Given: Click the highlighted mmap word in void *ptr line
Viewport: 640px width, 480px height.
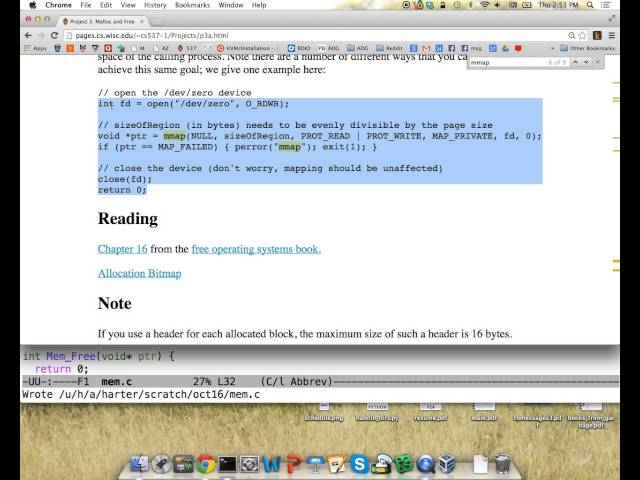Looking at the screenshot, I should pos(174,136).
